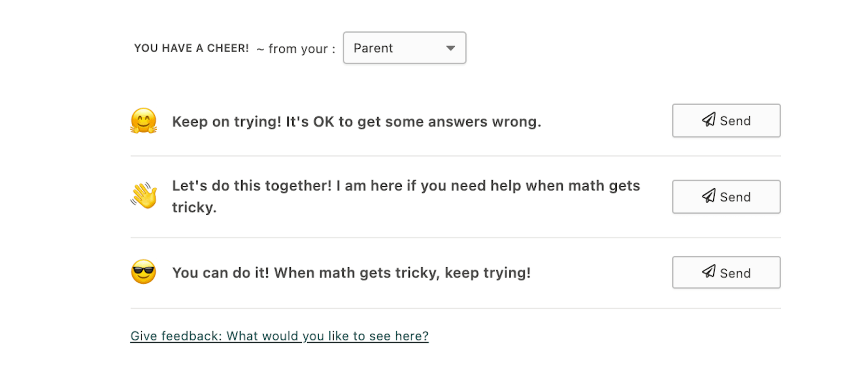Click the YOU HAVE A CHEER! heading
Image resolution: width=868 pixels, height=386 pixels.
(x=191, y=48)
